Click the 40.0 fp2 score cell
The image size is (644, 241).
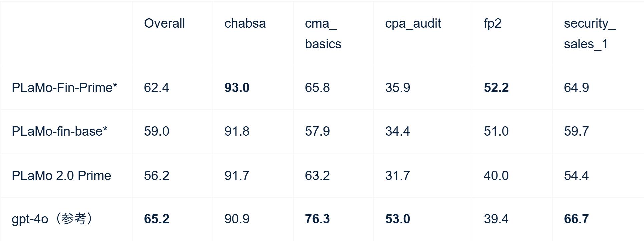(496, 176)
